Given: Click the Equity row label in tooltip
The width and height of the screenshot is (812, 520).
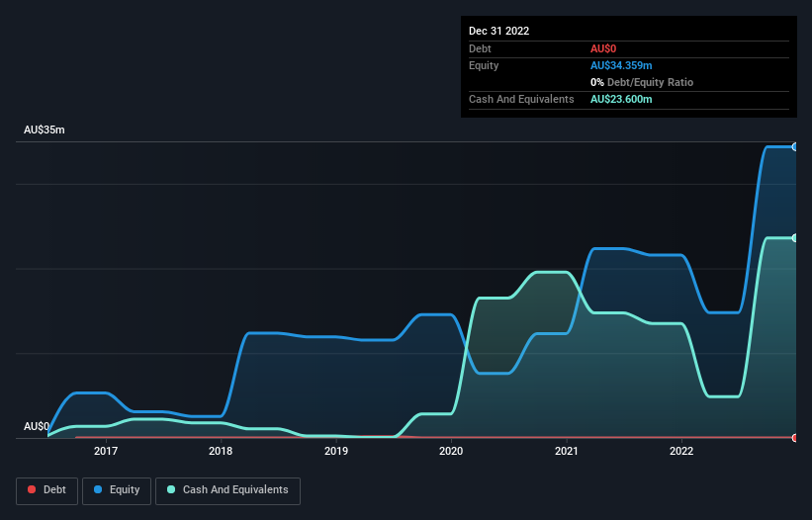Looking at the screenshot, I should pyautogui.click(x=484, y=65).
